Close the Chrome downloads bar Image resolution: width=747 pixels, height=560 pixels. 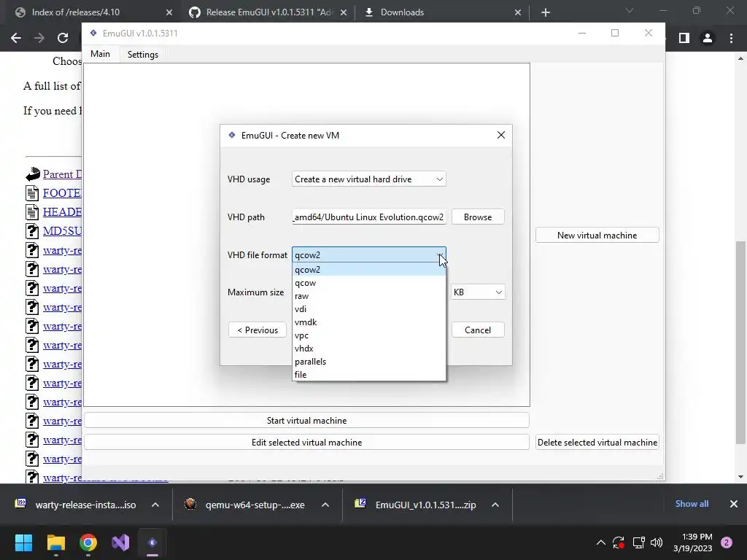(x=734, y=504)
